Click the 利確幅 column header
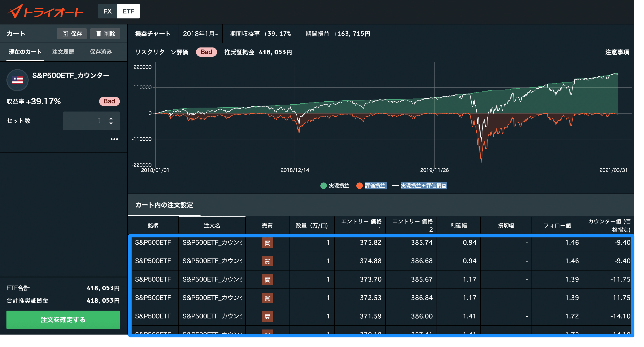 [458, 226]
